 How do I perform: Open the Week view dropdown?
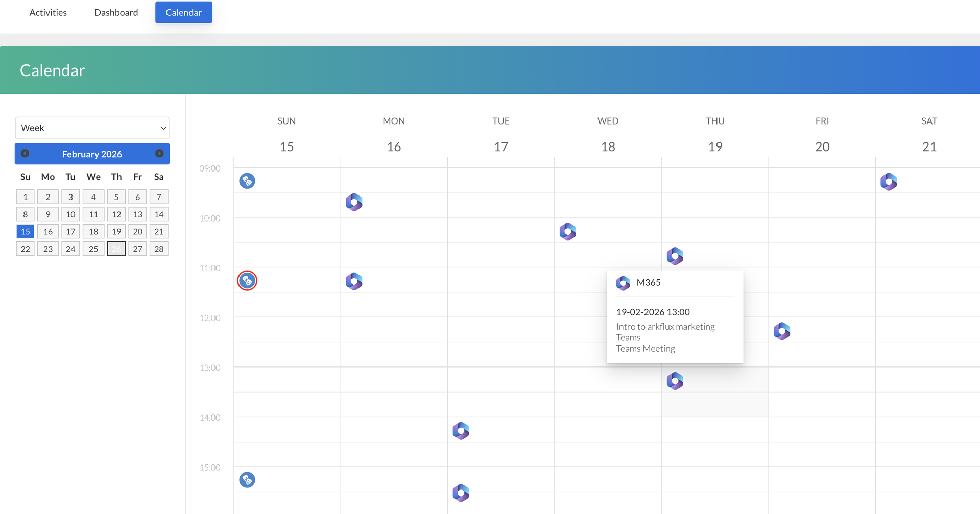[x=92, y=128]
